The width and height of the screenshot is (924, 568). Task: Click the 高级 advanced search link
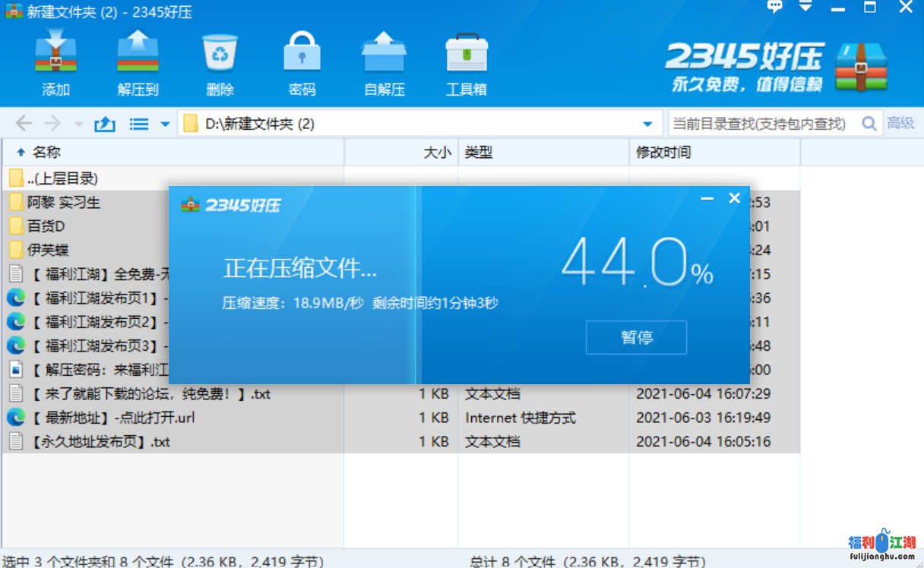pos(901,124)
